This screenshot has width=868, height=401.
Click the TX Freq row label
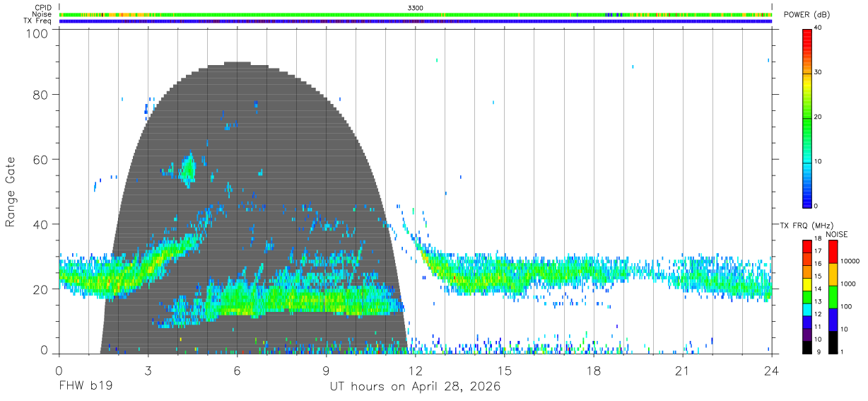click(38, 21)
